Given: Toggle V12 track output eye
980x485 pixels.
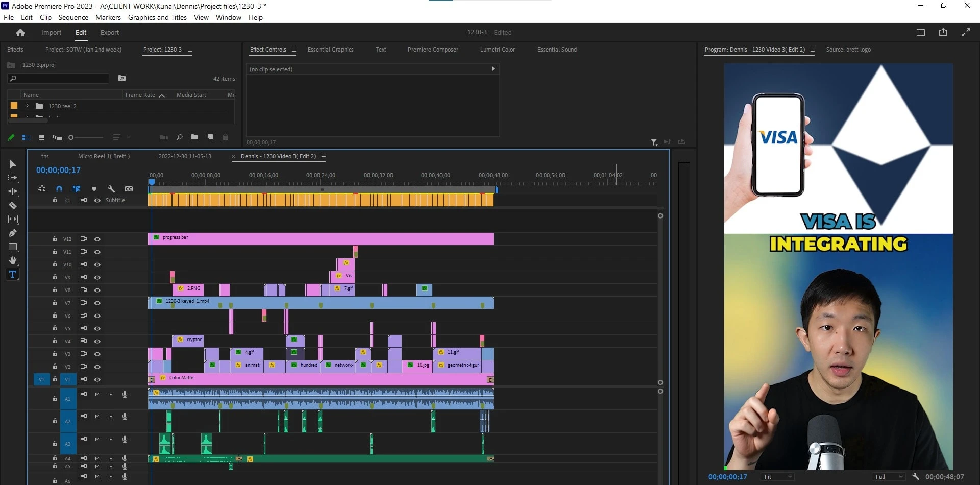Looking at the screenshot, I should pos(97,239).
